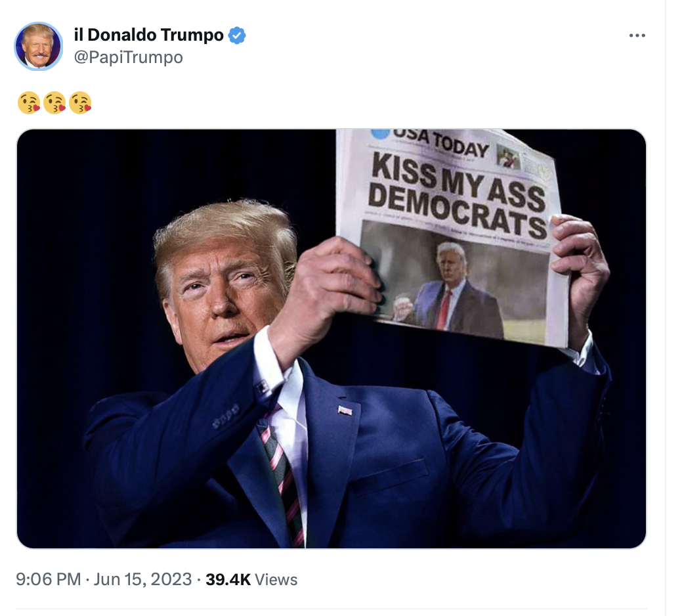Open the round profile avatar picture

39,46
